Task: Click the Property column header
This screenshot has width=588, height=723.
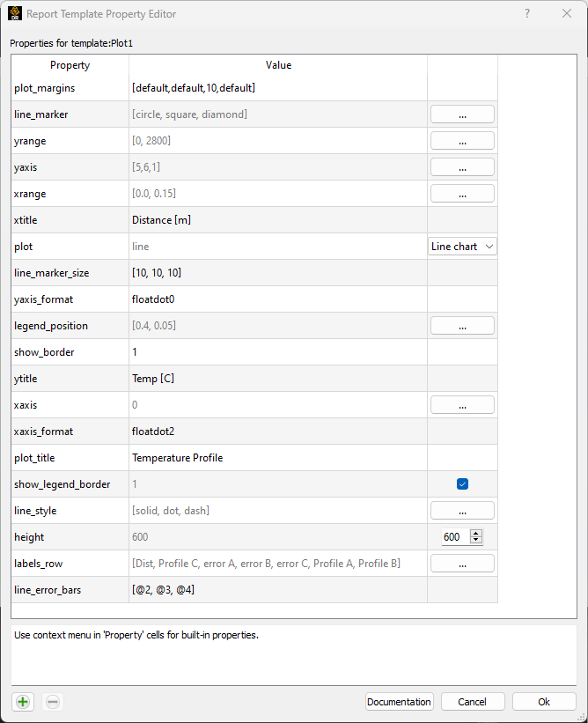Action: [x=70, y=65]
